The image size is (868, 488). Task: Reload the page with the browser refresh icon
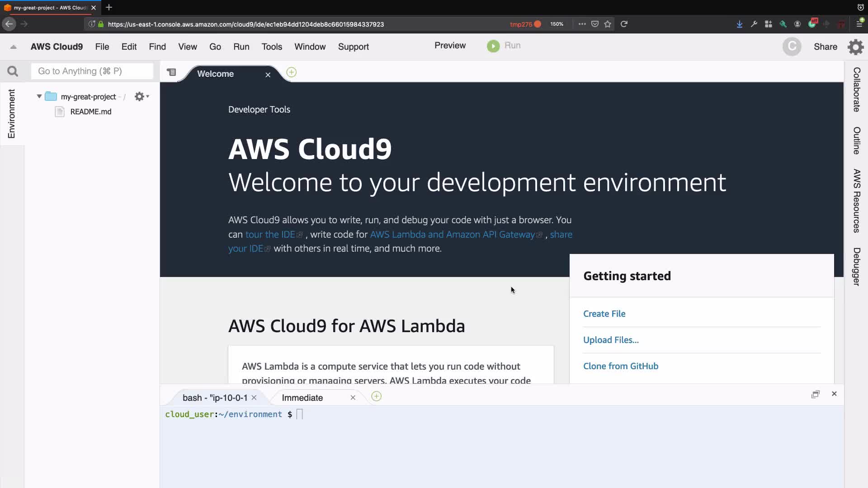point(624,24)
